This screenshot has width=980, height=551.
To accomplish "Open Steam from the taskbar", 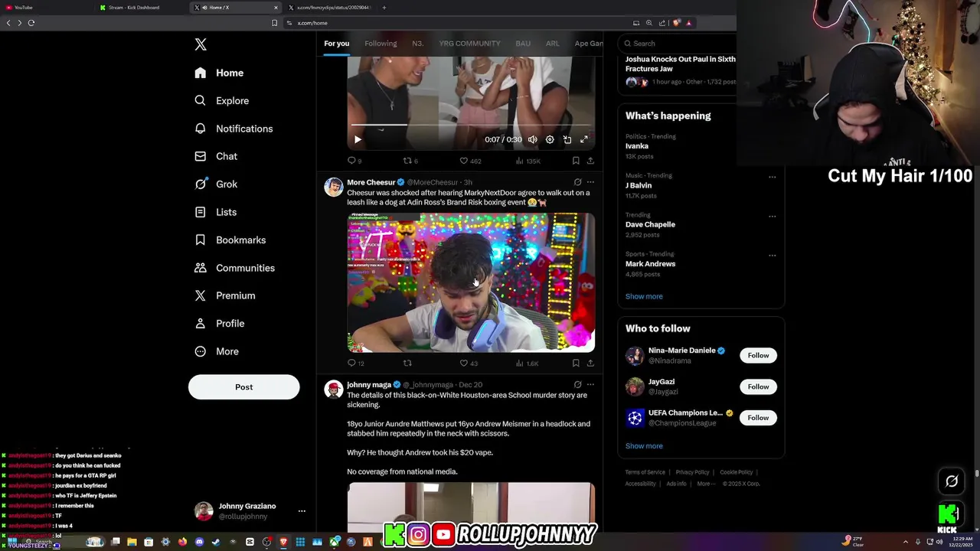I will coord(216,542).
